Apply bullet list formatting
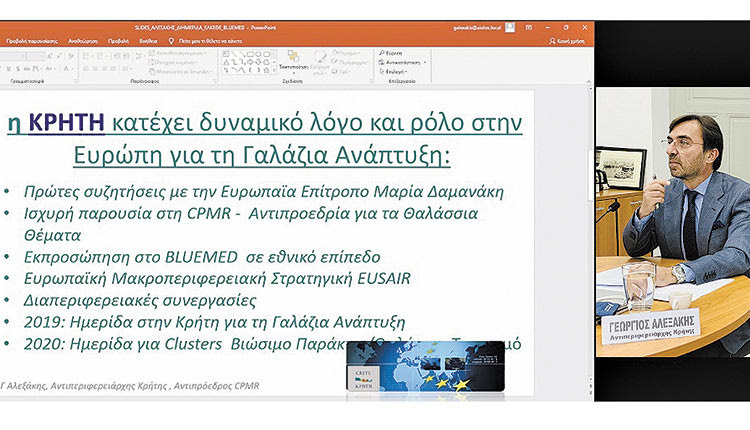The height and width of the screenshot is (430, 750). pos(86,56)
